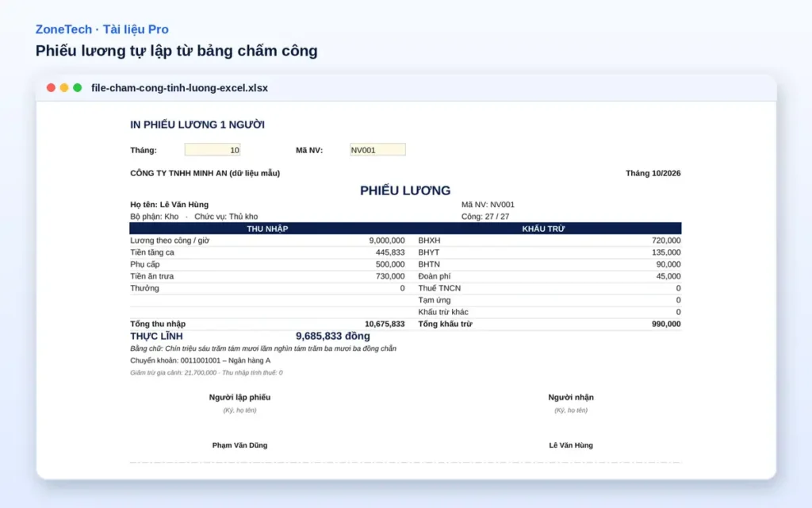
Task: Select the Công: 27 / 27 cell
Action: coord(485,217)
